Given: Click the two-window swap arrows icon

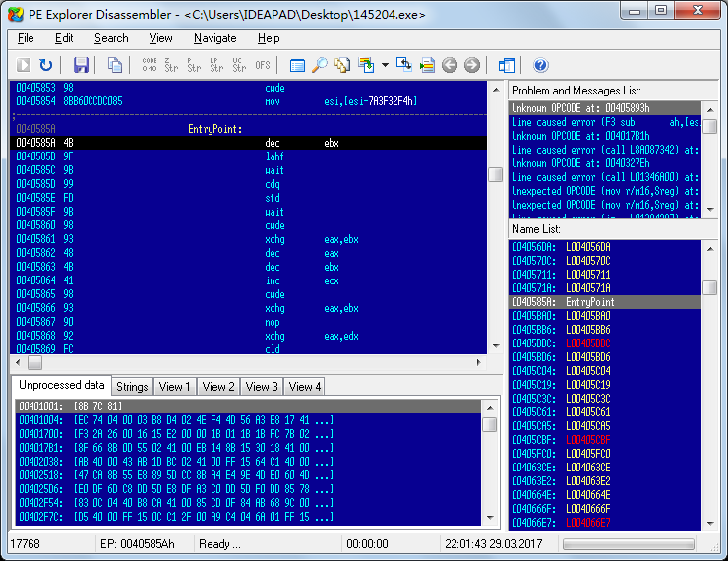Looking at the screenshot, I should click(404, 65).
